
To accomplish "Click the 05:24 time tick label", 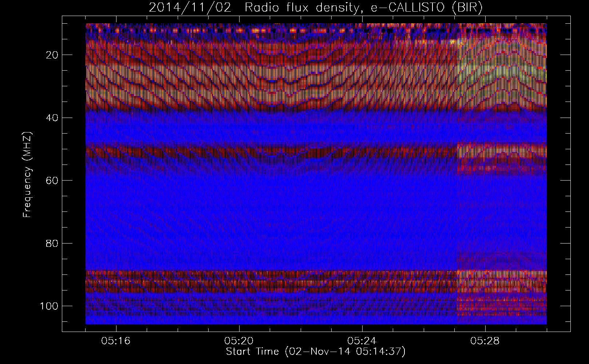I will coord(362,341).
